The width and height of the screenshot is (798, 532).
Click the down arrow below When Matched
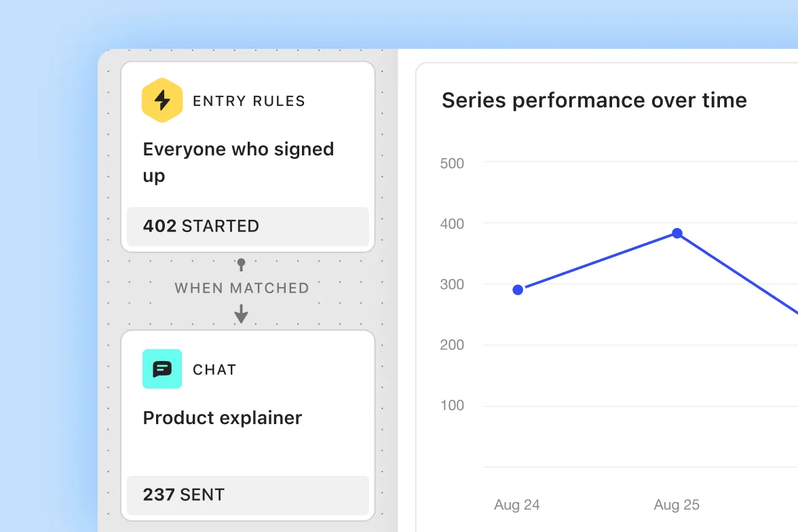click(x=241, y=313)
